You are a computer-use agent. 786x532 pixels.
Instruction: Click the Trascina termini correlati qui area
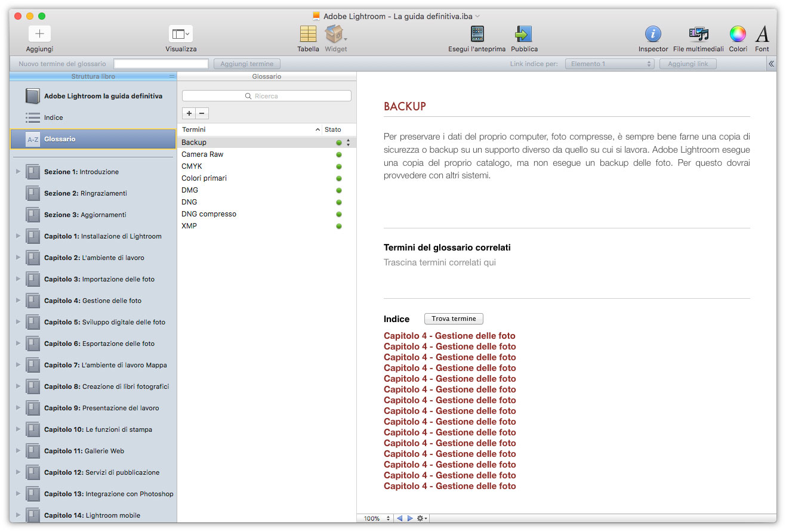point(440,262)
